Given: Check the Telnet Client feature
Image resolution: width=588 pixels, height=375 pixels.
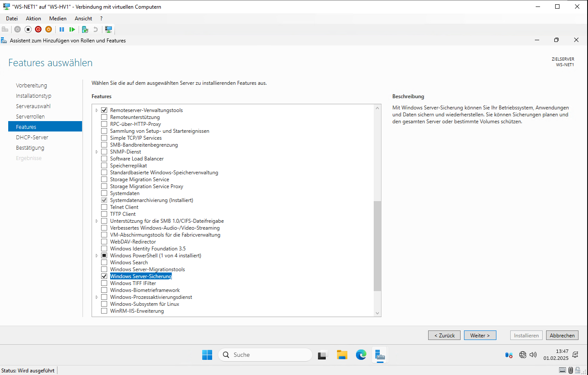Looking at the screenshot, I should coord(104,207).
